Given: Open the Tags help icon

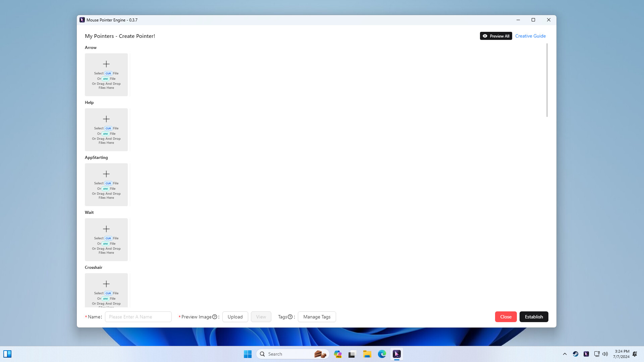Looking at the screenshot, I should (x=290, y=316).
